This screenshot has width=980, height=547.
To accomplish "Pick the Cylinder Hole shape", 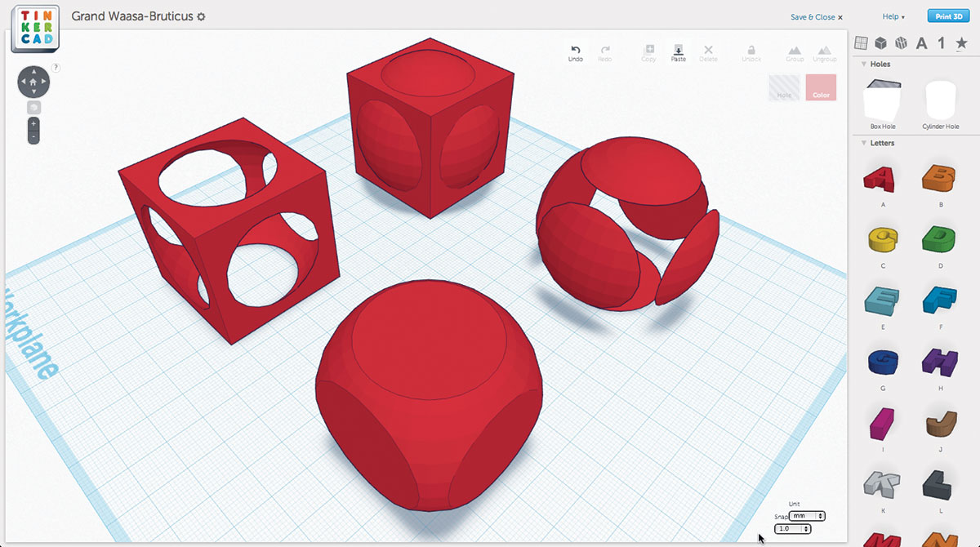I will pos(941,105).
